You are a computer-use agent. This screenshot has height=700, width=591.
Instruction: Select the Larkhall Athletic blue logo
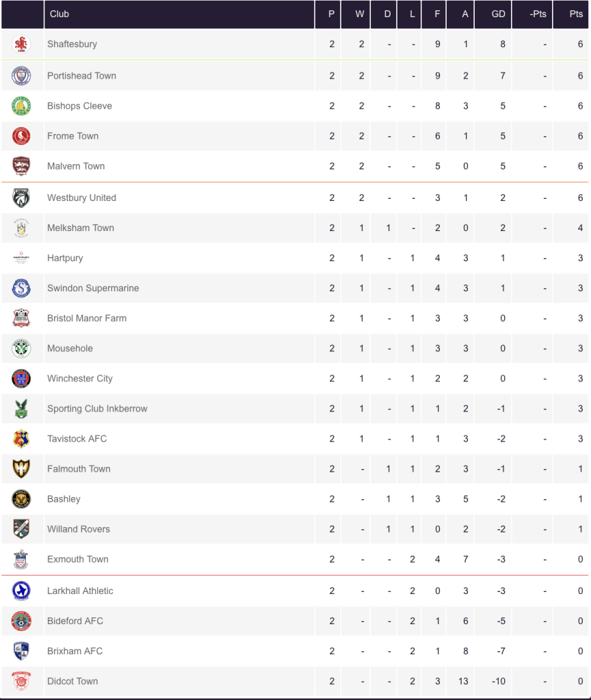tap(21, 591)
